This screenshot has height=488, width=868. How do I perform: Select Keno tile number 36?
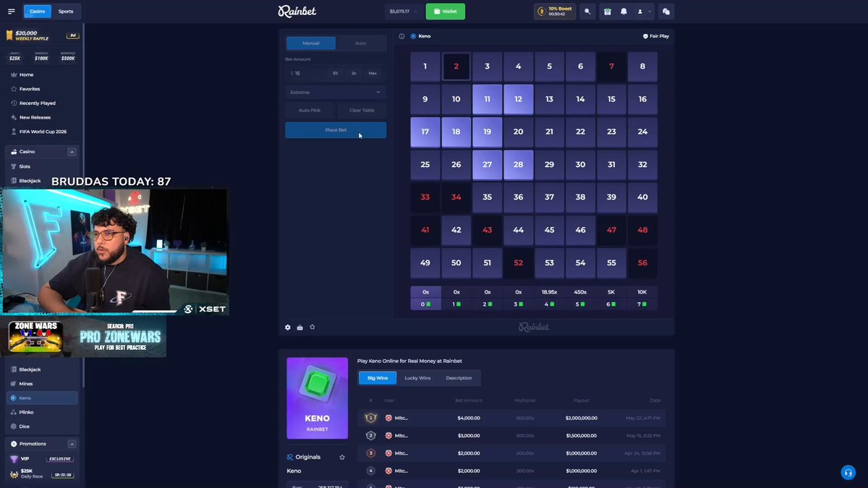click(x=519, y=197)
